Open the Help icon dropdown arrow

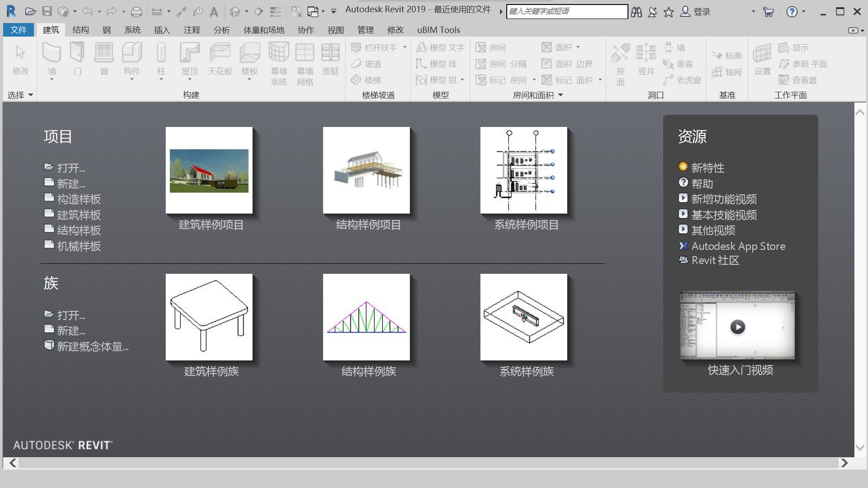pyautogui.click(x=804, y=11)
